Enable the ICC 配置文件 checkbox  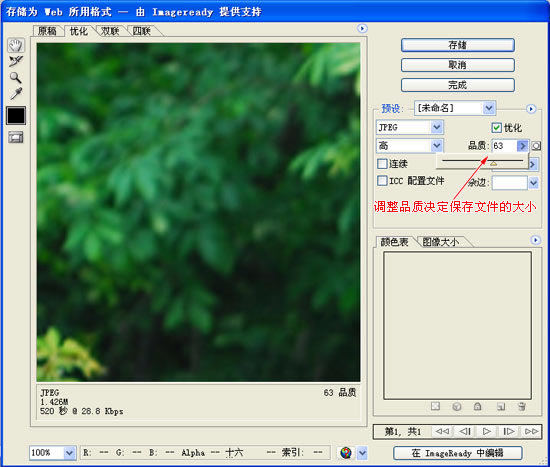click(382, 181)
